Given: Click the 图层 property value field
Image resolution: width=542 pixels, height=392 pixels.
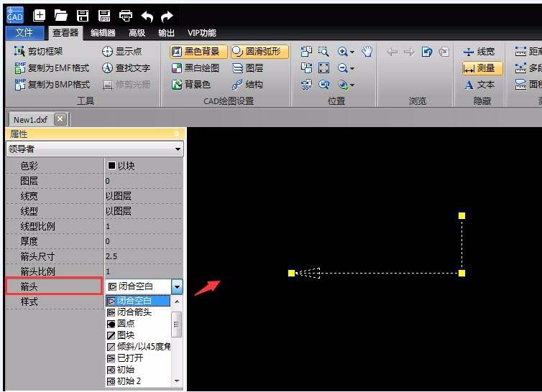Looking at the screenshot, I should 144,181.
